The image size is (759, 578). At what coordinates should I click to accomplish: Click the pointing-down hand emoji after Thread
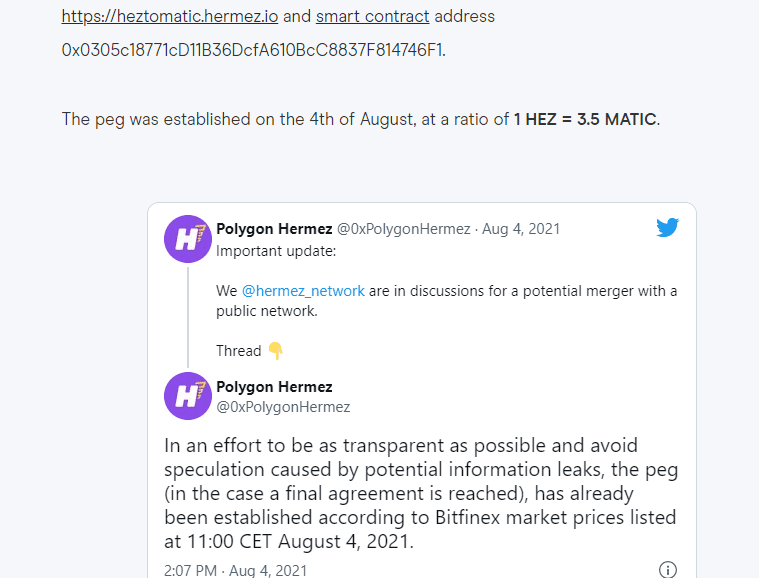(275, 350)
